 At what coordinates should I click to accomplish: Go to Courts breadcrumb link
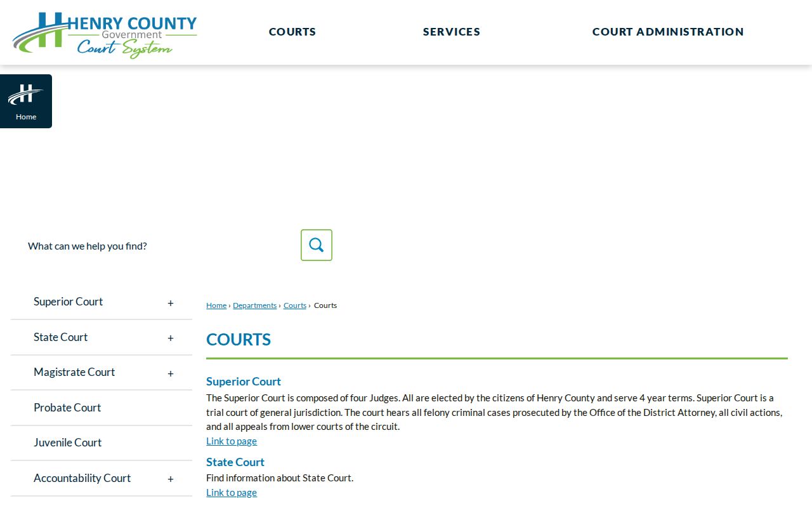pyautogui.click(x=295, y=305)
